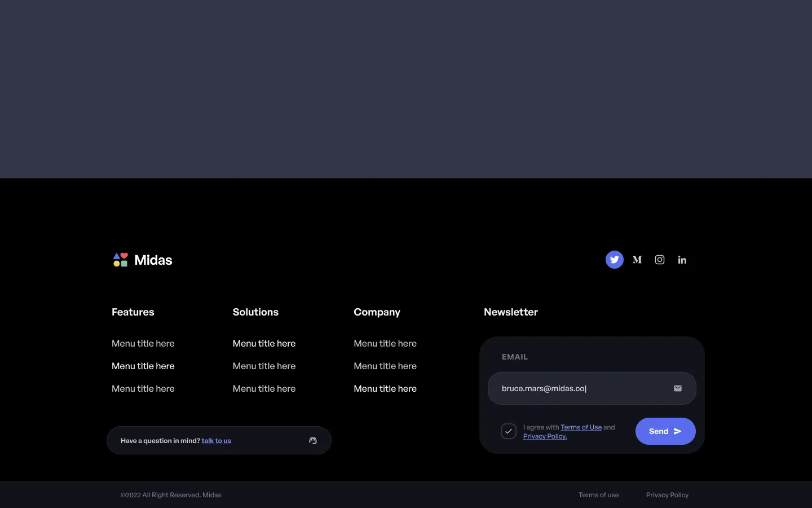The width and height of the screenshot is (812, 508).
Task: Click the headset support icon
Action: coord(313,440)
